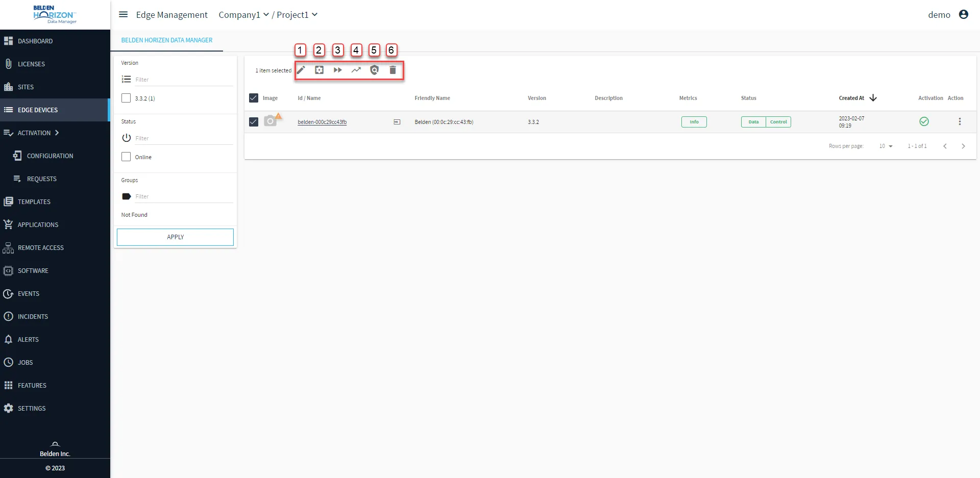
Task: Check the 3.3.2 (1) version checkbox
Action: (x=126, y=98)
